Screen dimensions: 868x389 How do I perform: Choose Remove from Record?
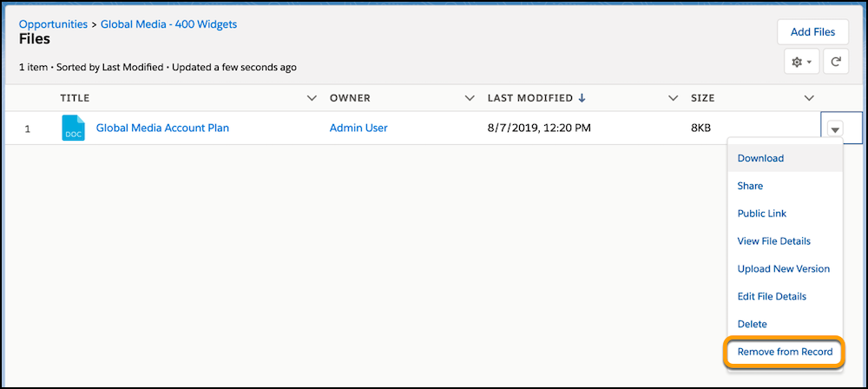[x=785, y=352]
